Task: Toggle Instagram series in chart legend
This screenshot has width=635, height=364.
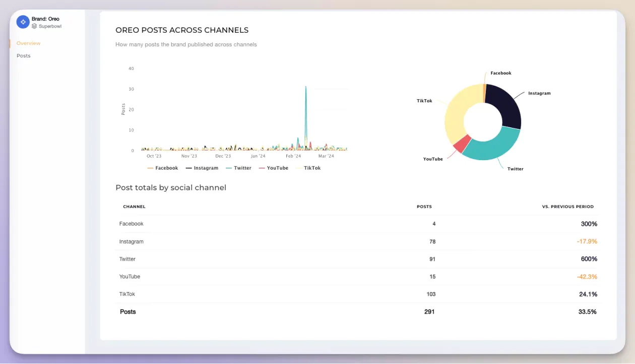Action: click(202, 168)
